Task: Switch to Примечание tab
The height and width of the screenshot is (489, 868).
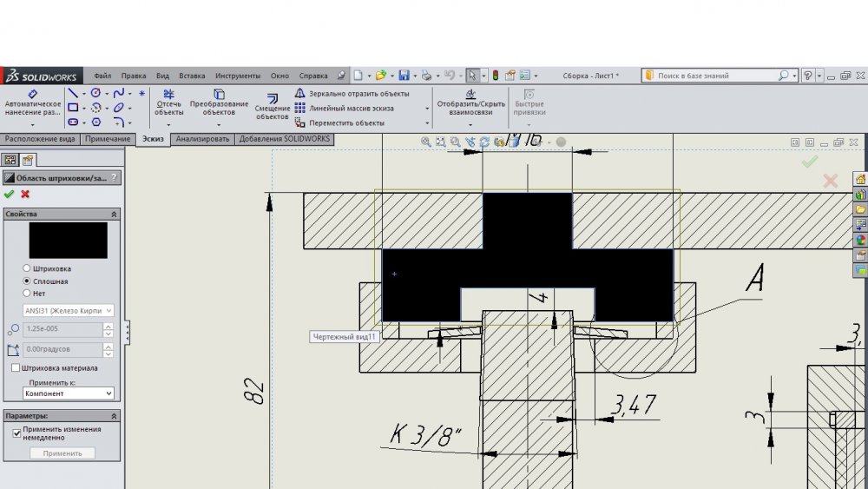Action: (108, 139)
